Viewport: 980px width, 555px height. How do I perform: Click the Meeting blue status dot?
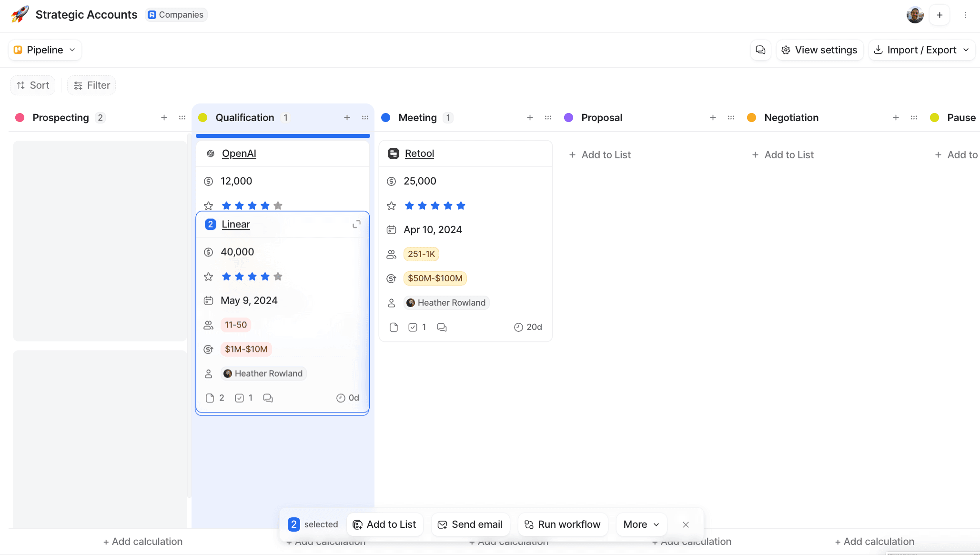click(x=386, y=118)
